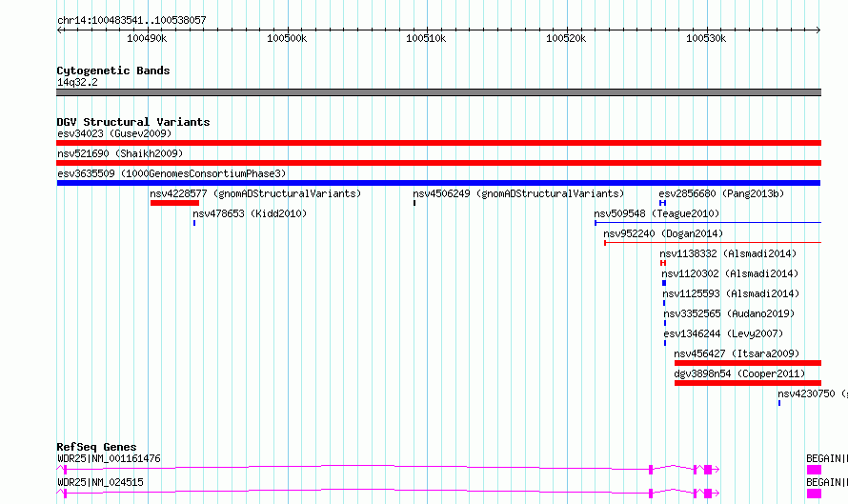Click the 100530k ruler position
This screenshot has width=848, height=504.
tap(706, 38)
